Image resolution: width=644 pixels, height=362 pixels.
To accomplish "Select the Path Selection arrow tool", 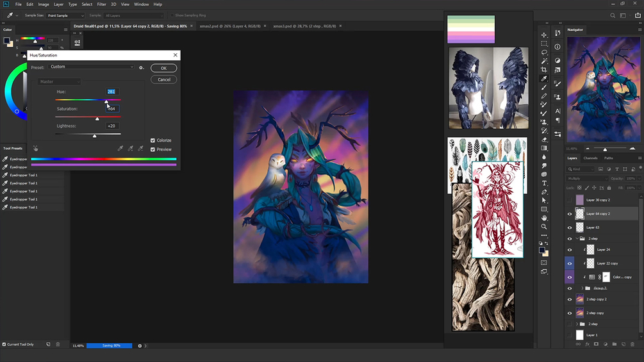I will [544, 201].
